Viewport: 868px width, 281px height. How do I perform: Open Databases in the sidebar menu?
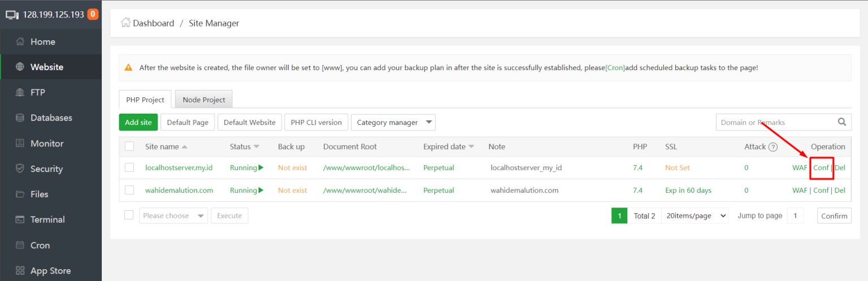point(51,118)
